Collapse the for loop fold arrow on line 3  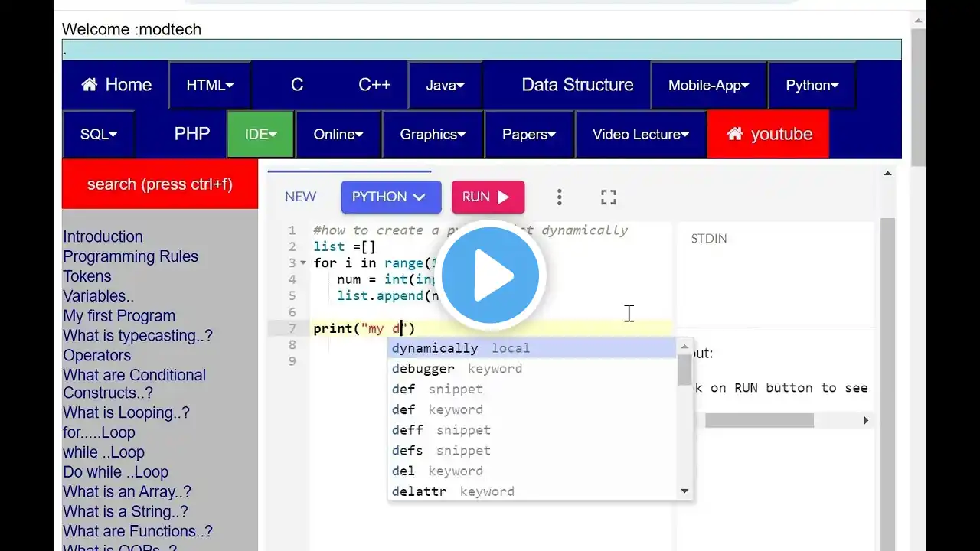click(x=305, y=263)
